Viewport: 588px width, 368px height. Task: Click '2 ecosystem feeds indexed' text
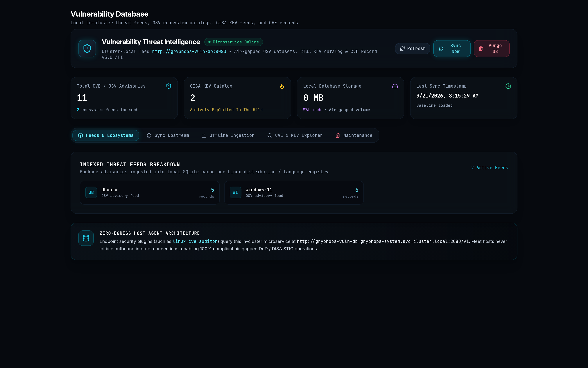(x=107, y=110)
